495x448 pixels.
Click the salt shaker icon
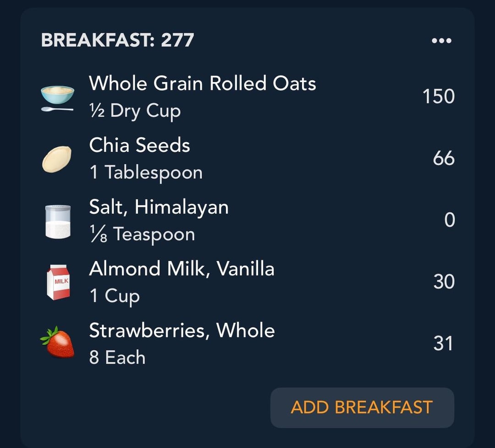(58, 221)
